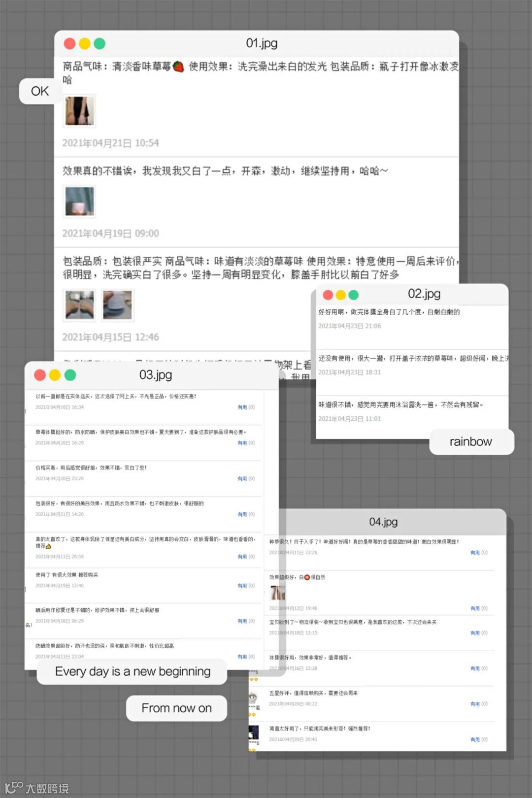Click the review text starting 好好用啊 in 02.jpg
532x798 pixels.
(x=389, y=312)
